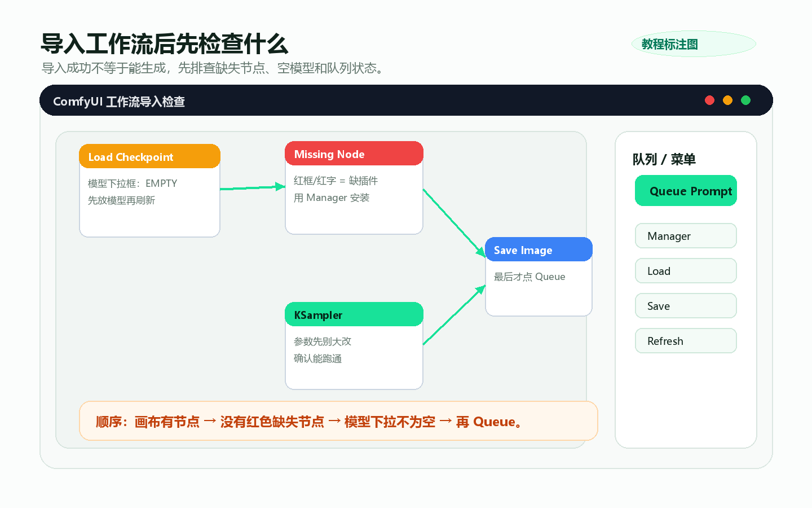Click the text 模型下拉框: EMPTY
This screenshot has width=812, height=508.
pyautogui.click(x=133, y=183)
